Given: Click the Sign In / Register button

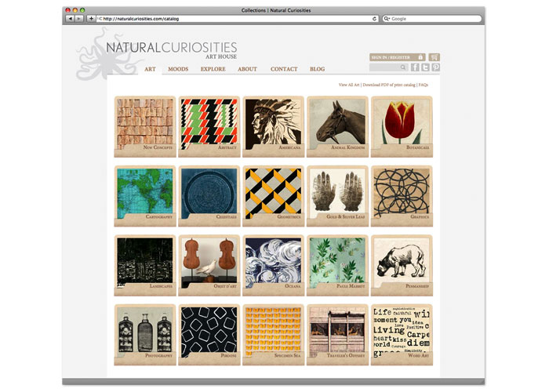Looking at the screenshot, I should (398, 57).
